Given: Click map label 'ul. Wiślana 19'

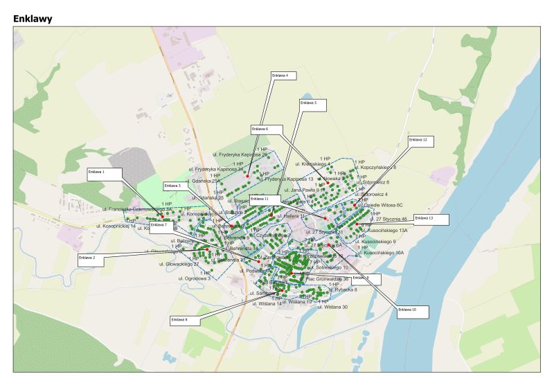Looking at the screenshot, I should pos(297,302).
